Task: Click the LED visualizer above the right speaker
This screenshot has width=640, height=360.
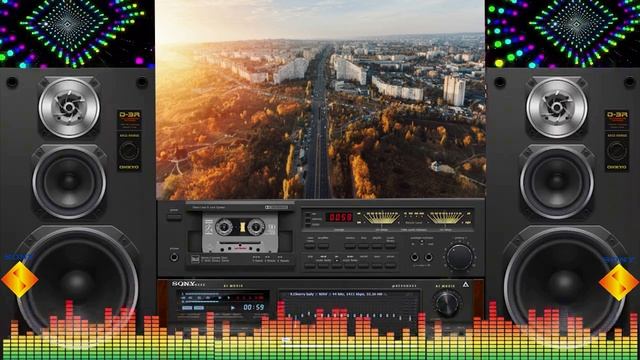Action: click(x=563, y=33)
